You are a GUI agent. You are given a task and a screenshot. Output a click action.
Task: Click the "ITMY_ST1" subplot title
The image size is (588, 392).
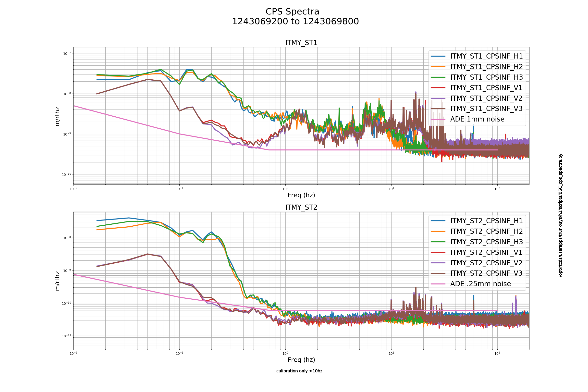tap(301, 43)
